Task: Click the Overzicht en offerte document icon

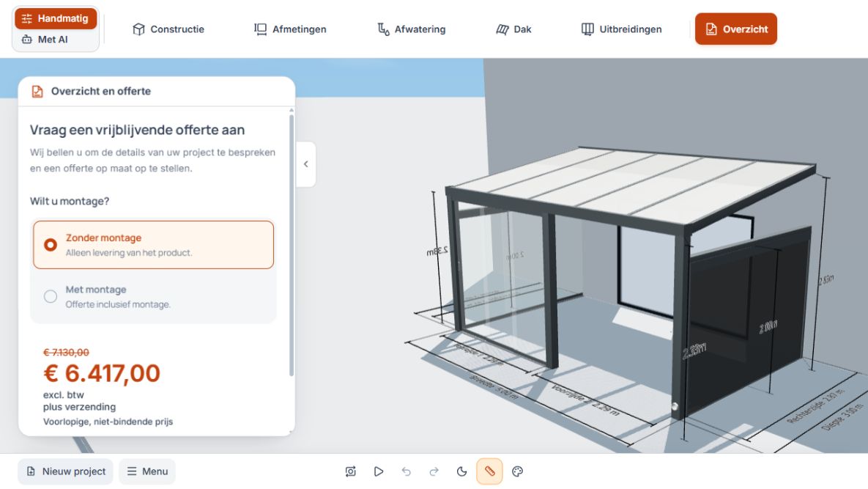Action: (37, 92)
